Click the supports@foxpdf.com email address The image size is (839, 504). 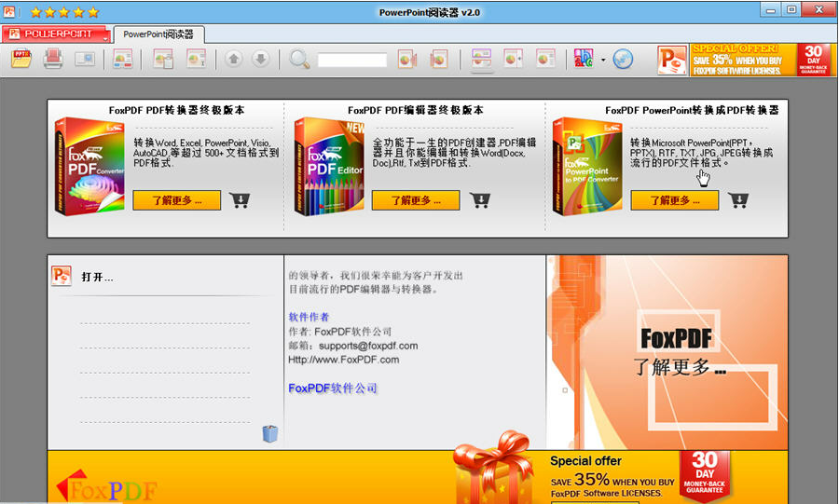tap(368, 346)
